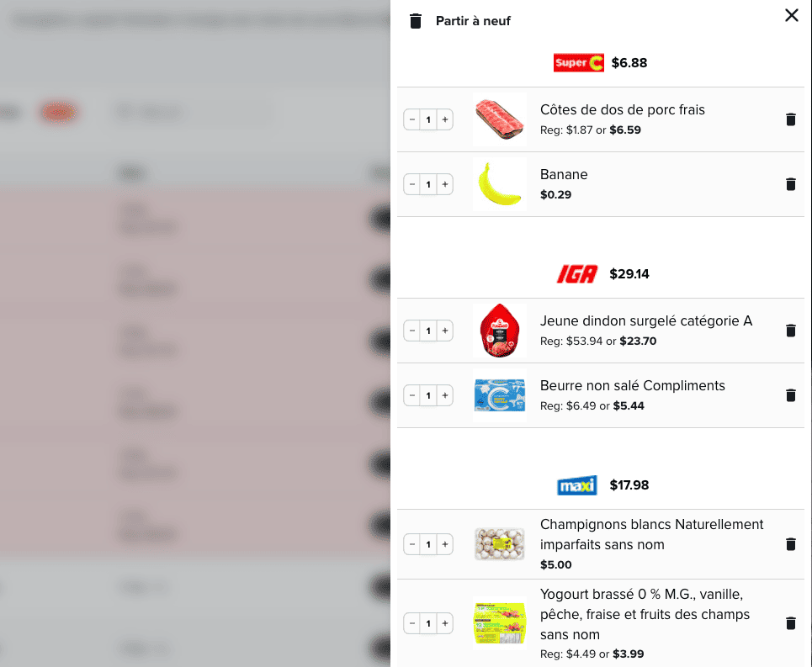Click Partir à neuf to reset cart
This screenshot has width=812, height=667.
(473, 21)
